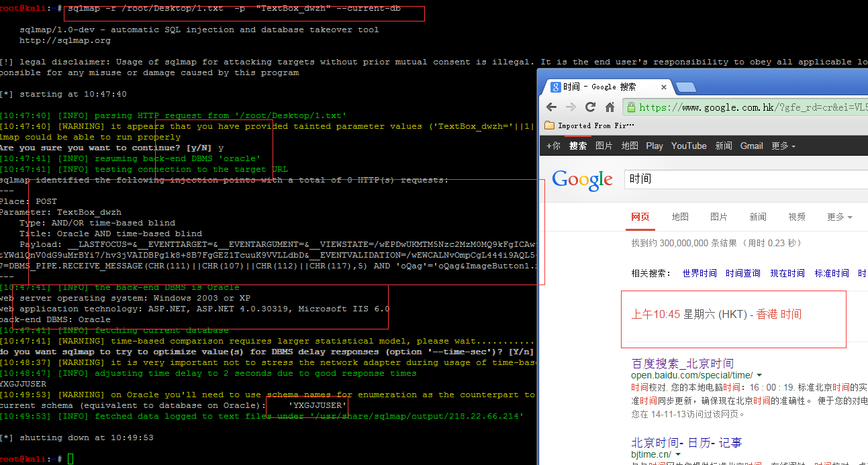
Task: Close the 时间 - Google 搜索 tab
Action: click(664, 87)
